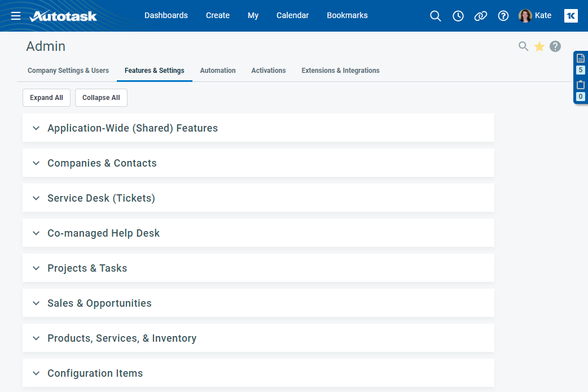Image resolution: width=588 pixels, height=392 pixels.
Task: Select the Features & Settings tab
Action: [155, 71]
